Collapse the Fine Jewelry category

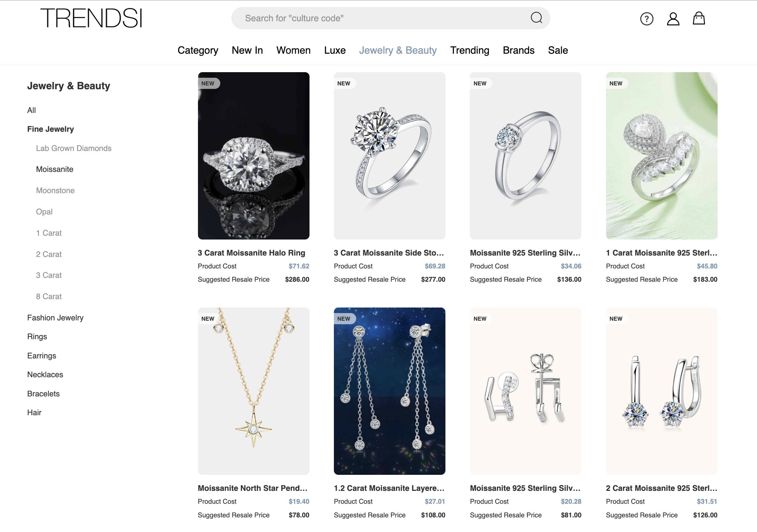click(x=51, y=129)
